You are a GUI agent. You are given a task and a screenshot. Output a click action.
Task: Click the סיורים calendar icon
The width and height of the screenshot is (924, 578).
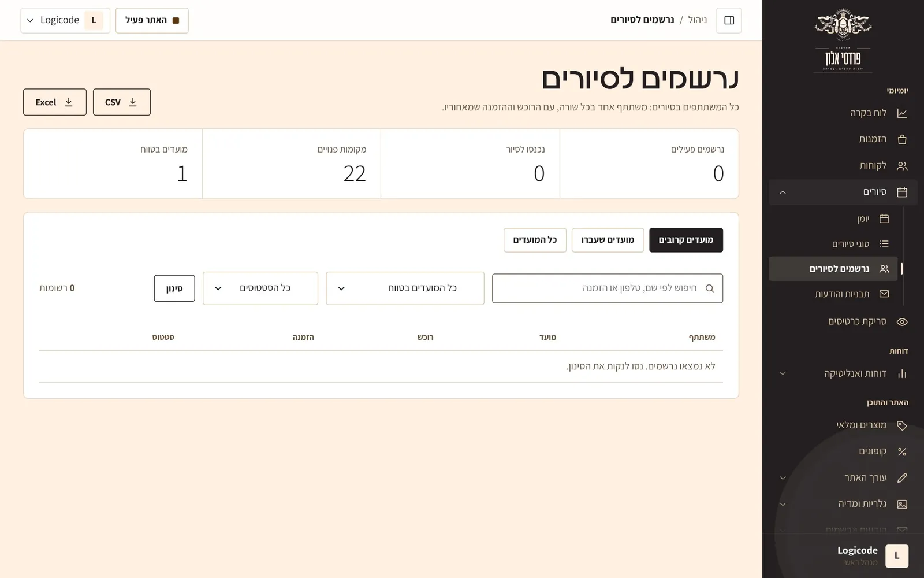[902, 192]
